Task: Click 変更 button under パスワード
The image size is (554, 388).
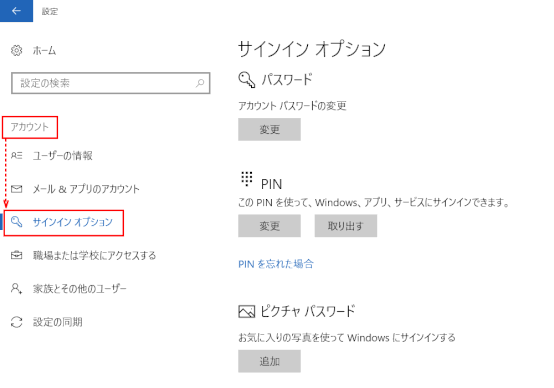Action: [x=269, y=129]
